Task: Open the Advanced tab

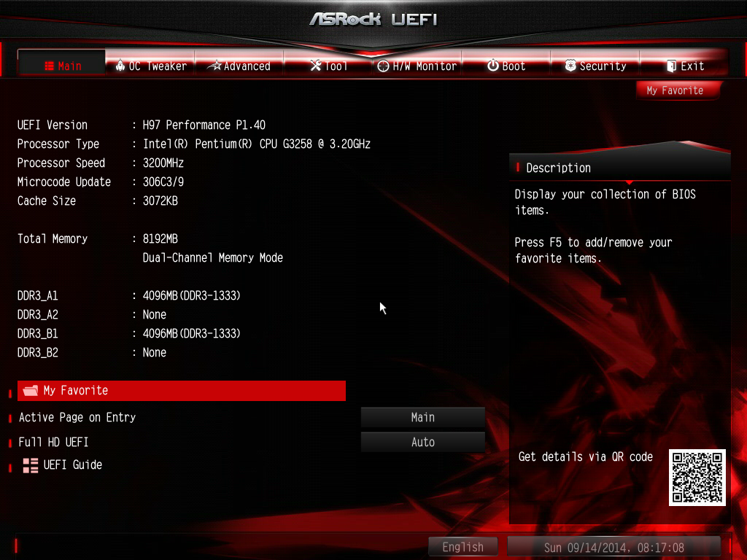Action: tap(239, 63)
